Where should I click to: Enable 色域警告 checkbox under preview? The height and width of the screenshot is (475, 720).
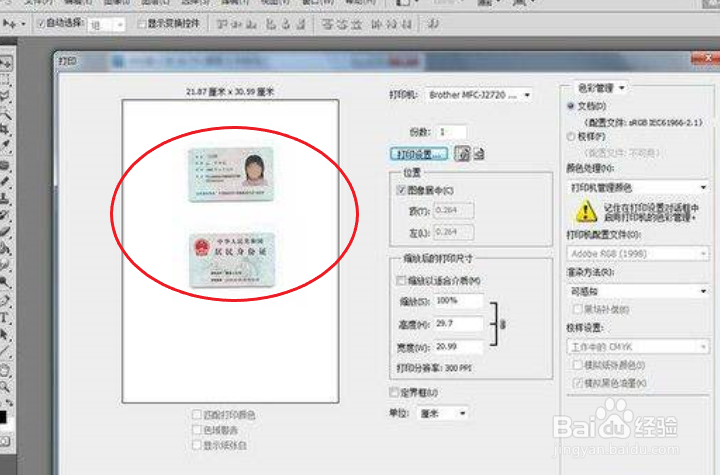coord(197,430)
